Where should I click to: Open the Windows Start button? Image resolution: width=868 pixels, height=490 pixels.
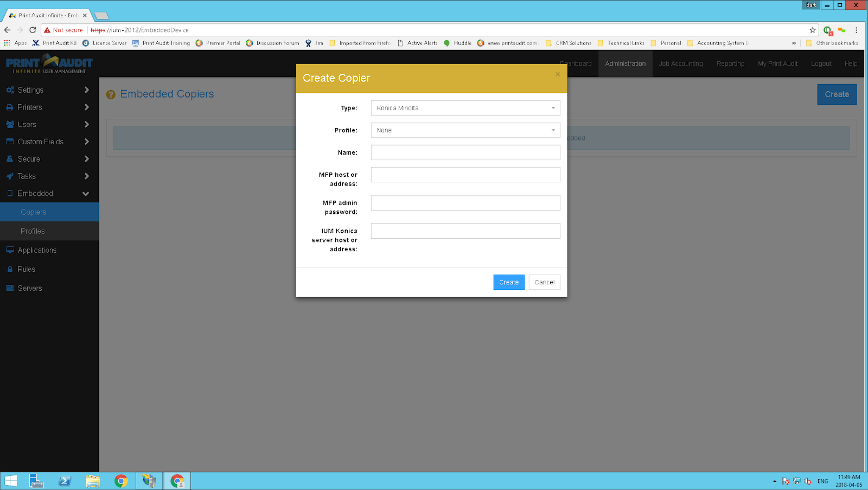click(11, 481)
